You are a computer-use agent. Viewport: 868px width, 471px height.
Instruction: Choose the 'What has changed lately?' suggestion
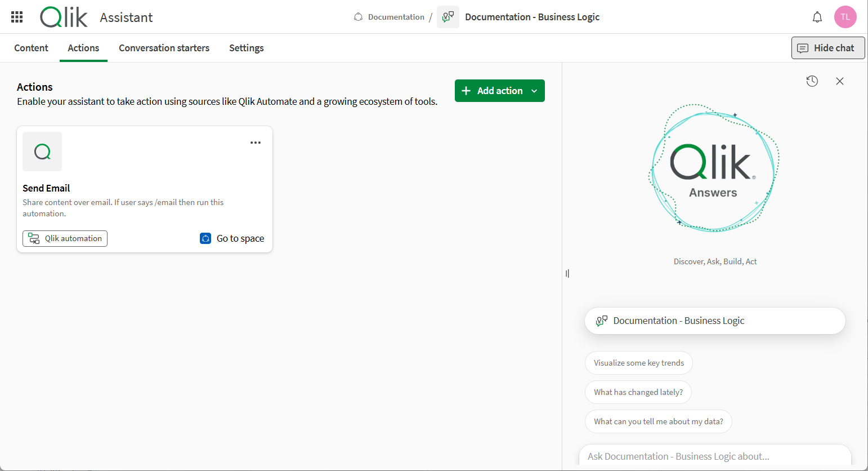coord(638,392)
